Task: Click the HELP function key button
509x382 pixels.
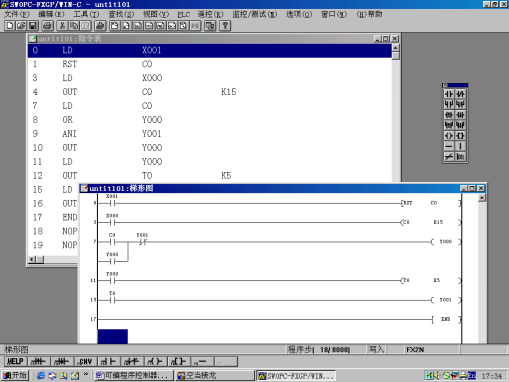Action: [x=16, y=361]
